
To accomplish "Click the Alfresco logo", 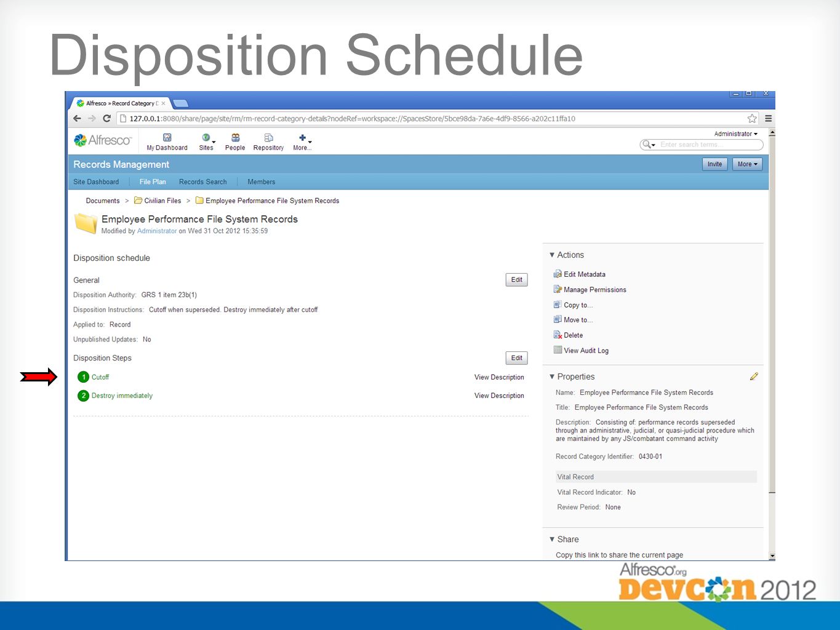I will click(x=102, y=140).
